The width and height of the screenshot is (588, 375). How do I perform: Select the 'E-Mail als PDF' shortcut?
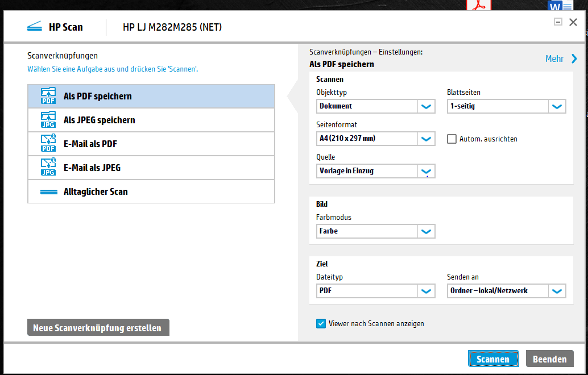(x=151, y=144)
